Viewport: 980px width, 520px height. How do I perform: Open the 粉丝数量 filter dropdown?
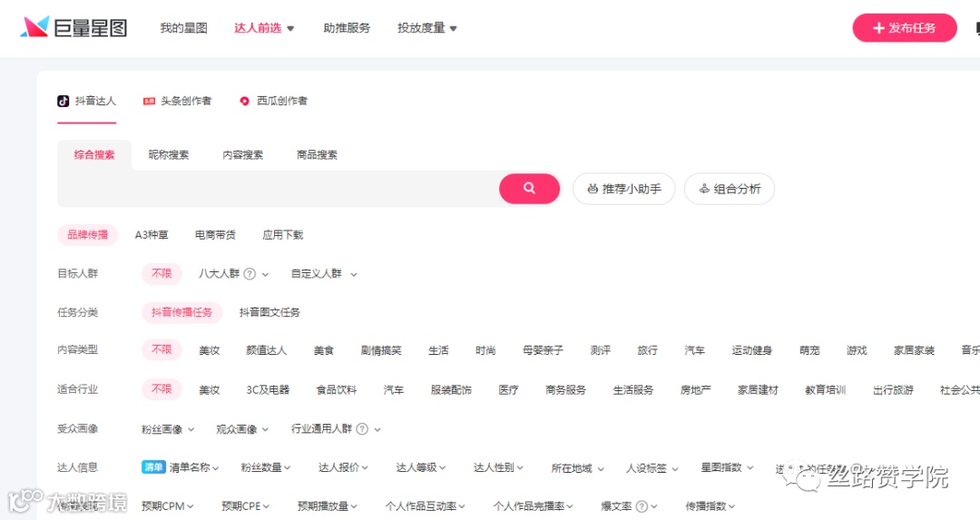pos(266,467)
